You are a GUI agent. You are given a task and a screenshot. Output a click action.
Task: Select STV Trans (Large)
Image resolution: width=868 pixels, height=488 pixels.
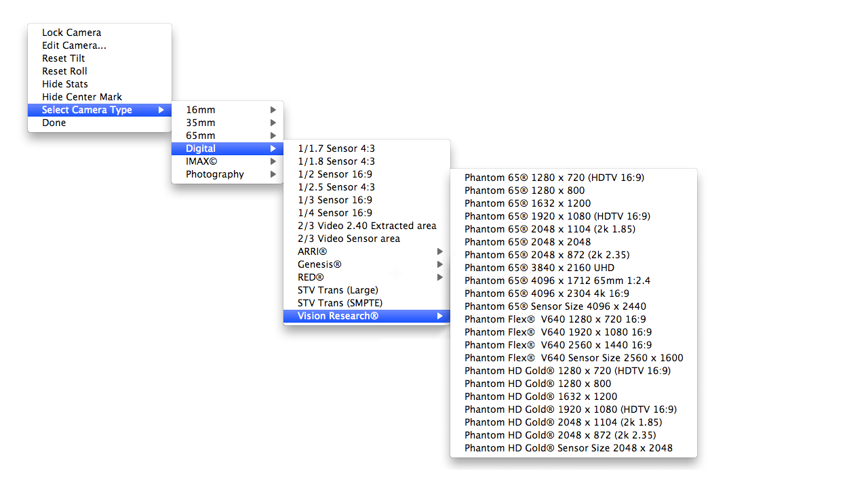(367, 290)
